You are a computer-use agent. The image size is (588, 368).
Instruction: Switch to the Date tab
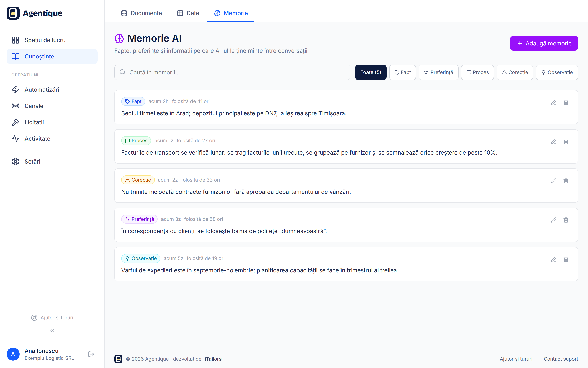click(188, 13)
